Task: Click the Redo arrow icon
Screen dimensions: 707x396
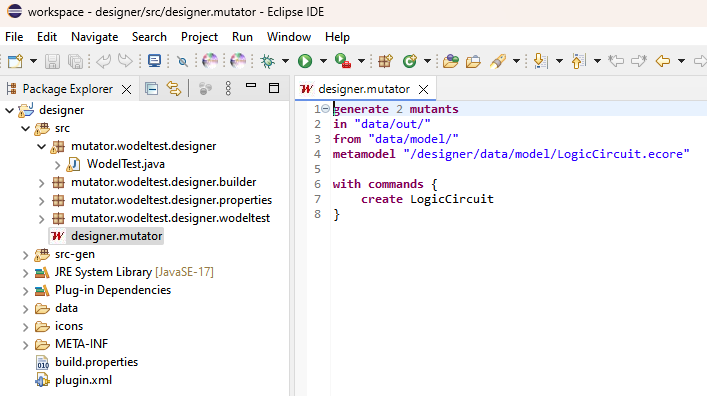Action: (125, 61)
